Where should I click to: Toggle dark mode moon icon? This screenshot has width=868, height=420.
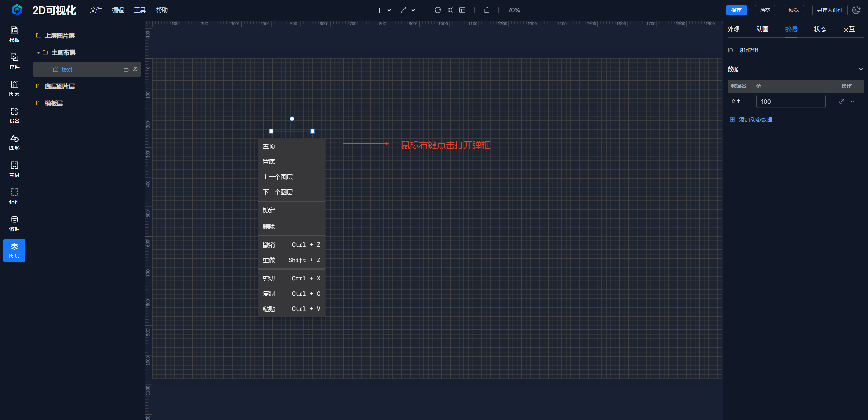(x=856, y=10)
